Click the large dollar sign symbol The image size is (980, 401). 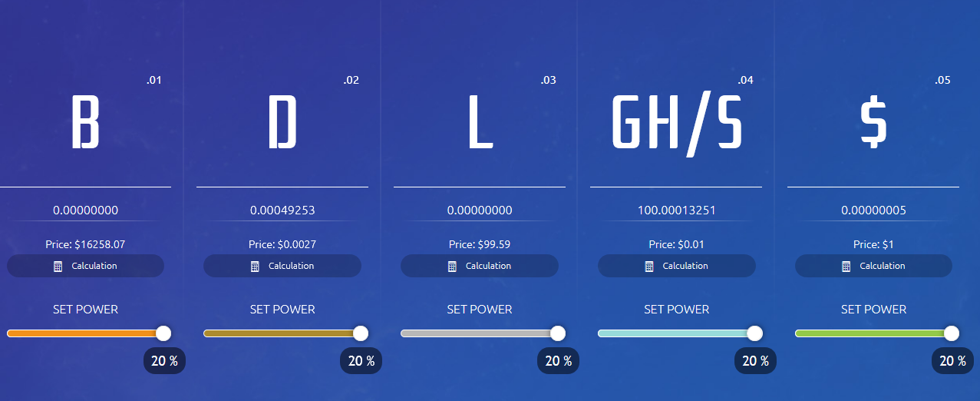[873, 122]
